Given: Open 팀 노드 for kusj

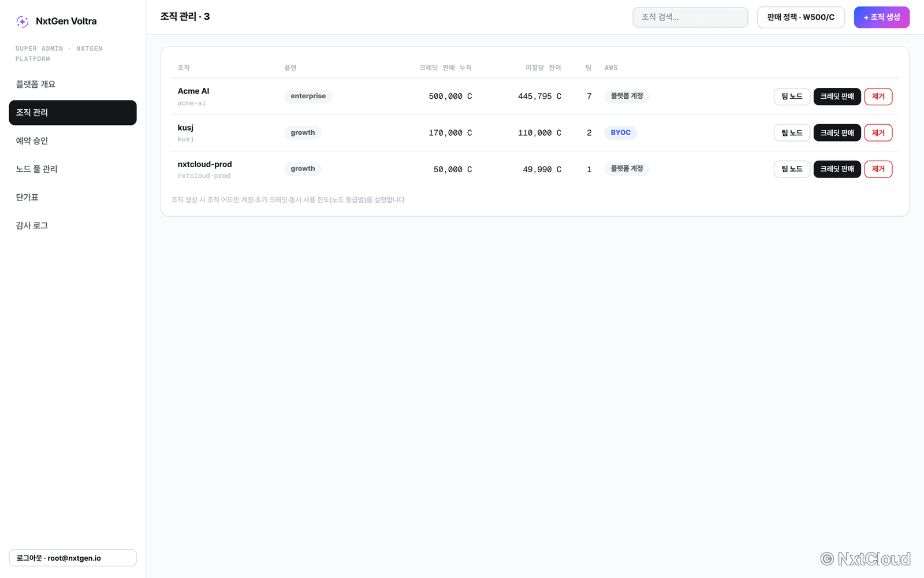Looking at the screenshot, I should pos(792,133).
